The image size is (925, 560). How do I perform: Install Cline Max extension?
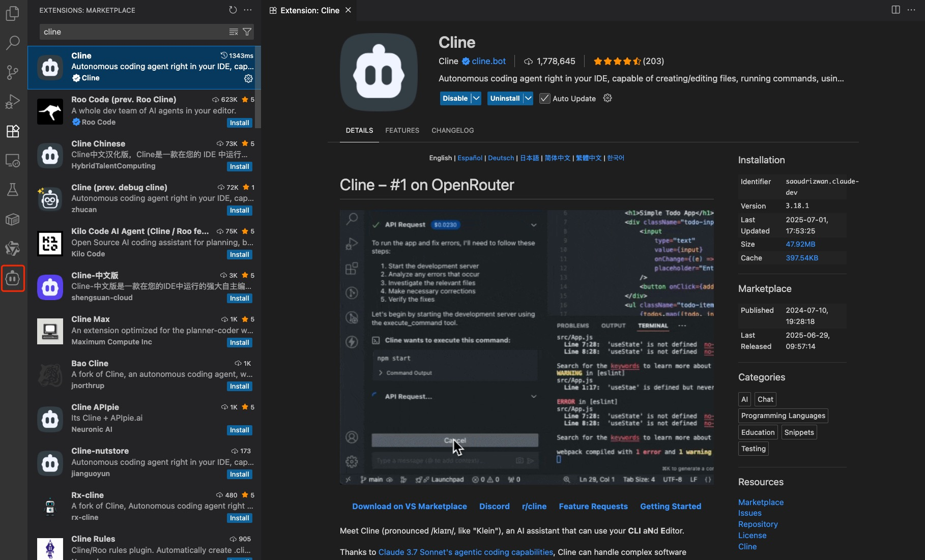click(239, 342)
